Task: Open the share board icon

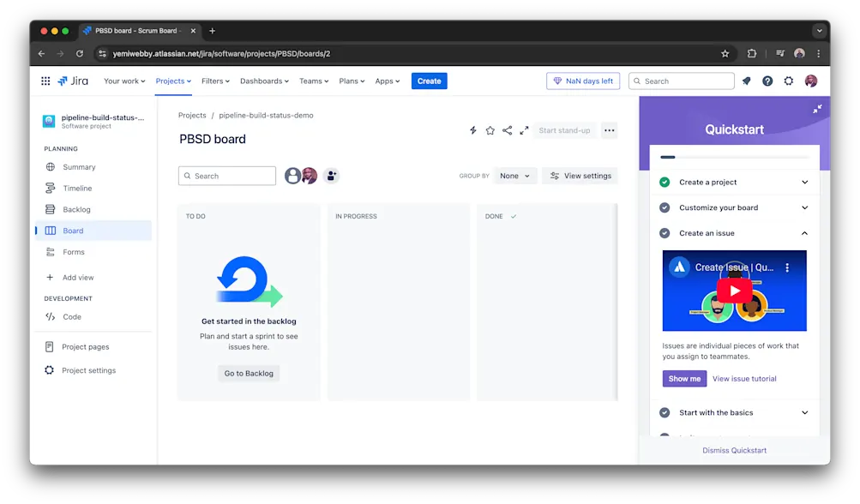Action: tap(507, 130)
